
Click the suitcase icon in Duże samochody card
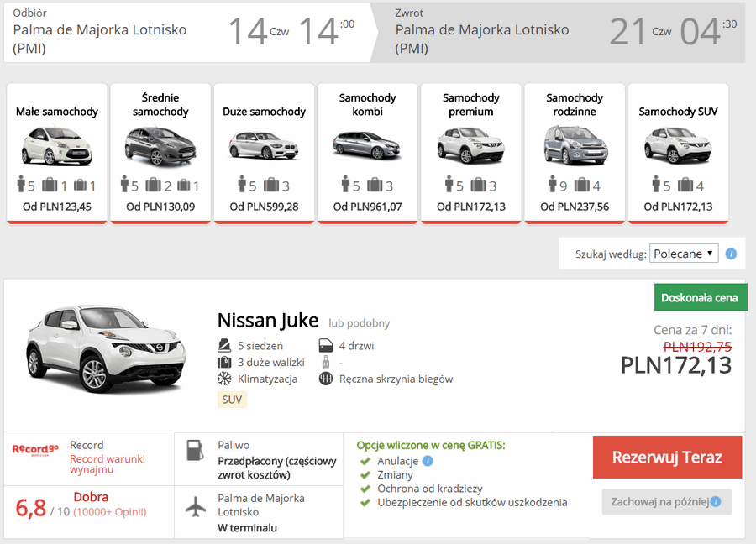tap(271, 185)
